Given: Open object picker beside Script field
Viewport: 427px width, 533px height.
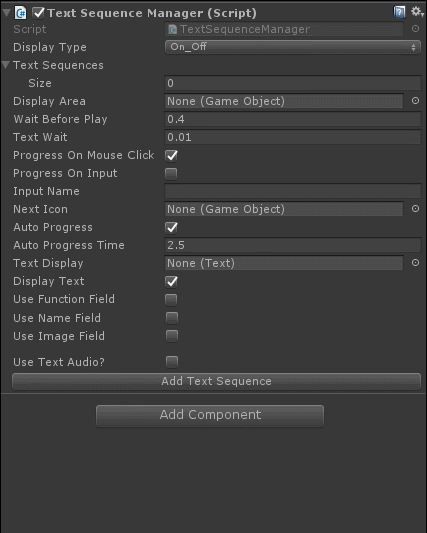Looking at the screenshot, I should coord(415,29).
